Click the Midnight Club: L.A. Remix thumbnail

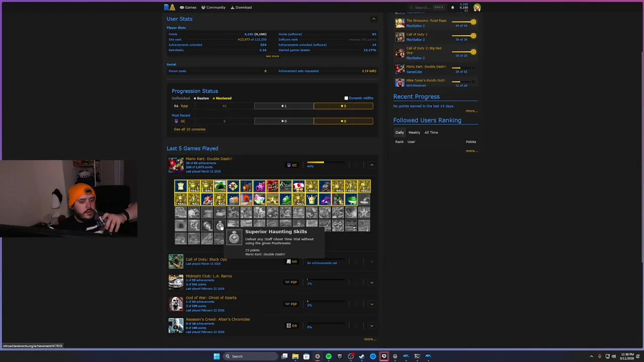tap(176, 282)
